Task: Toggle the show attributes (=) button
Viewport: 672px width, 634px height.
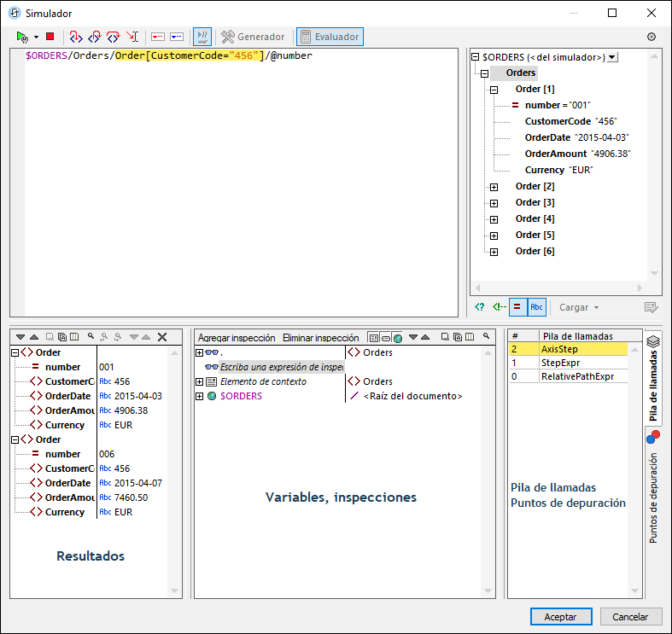Action: 517,307
